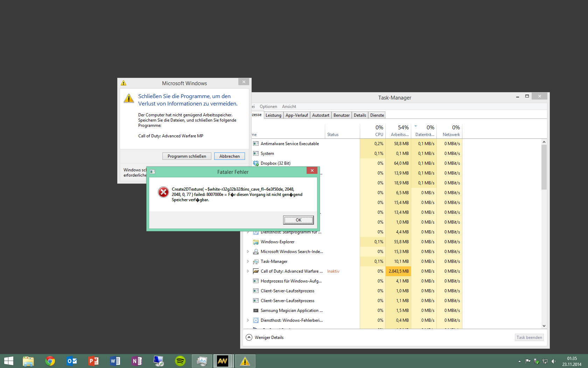The image size is (588, 368).
Task: Click the Dropbox (32 Bit) process icon
Action: point(256,163)
